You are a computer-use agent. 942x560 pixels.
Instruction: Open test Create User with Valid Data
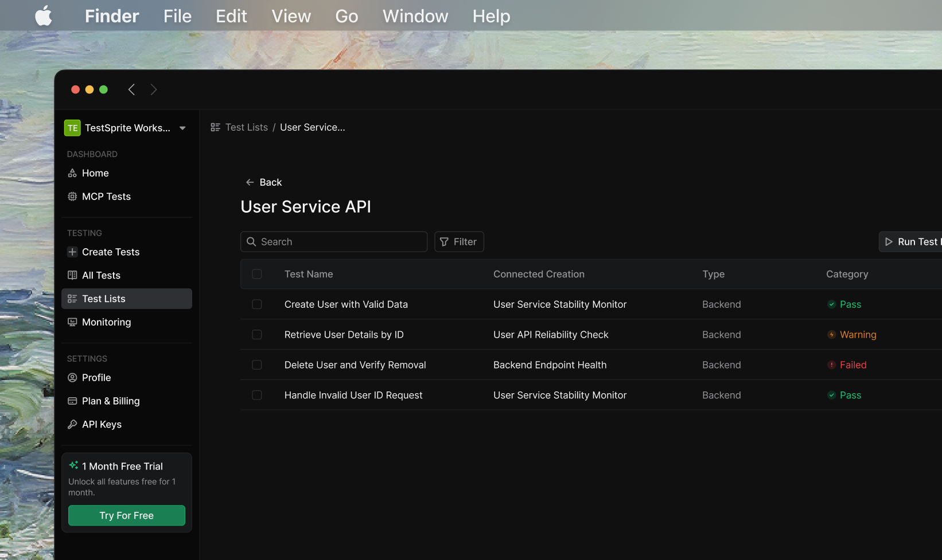click(x=346, y=304)
